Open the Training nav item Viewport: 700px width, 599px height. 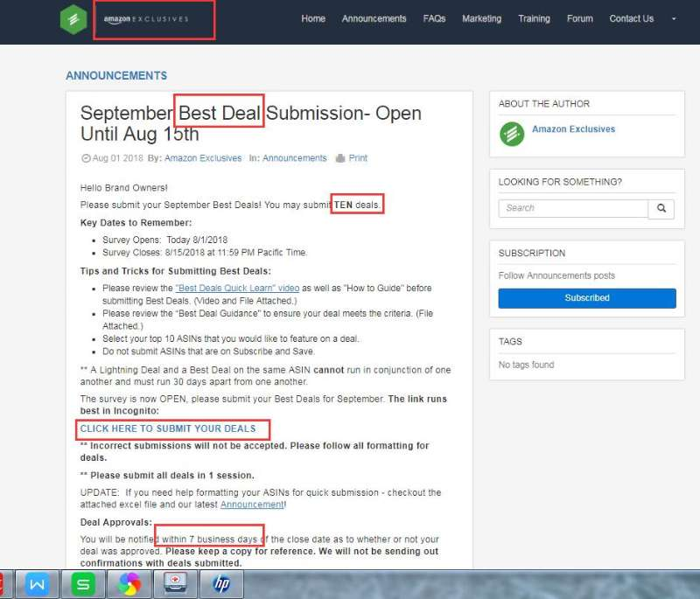click(x=534, y=18)
